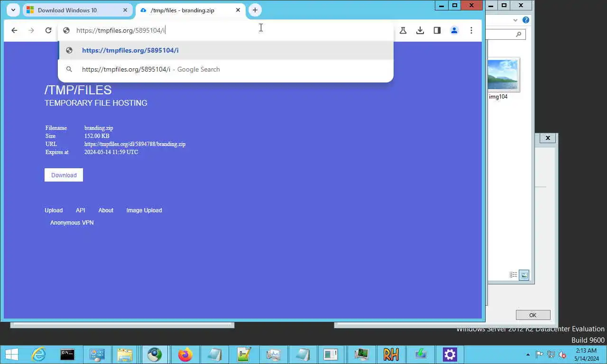Open File Explorer from taskbar
607x364 pixels.
tap(125, 355)
